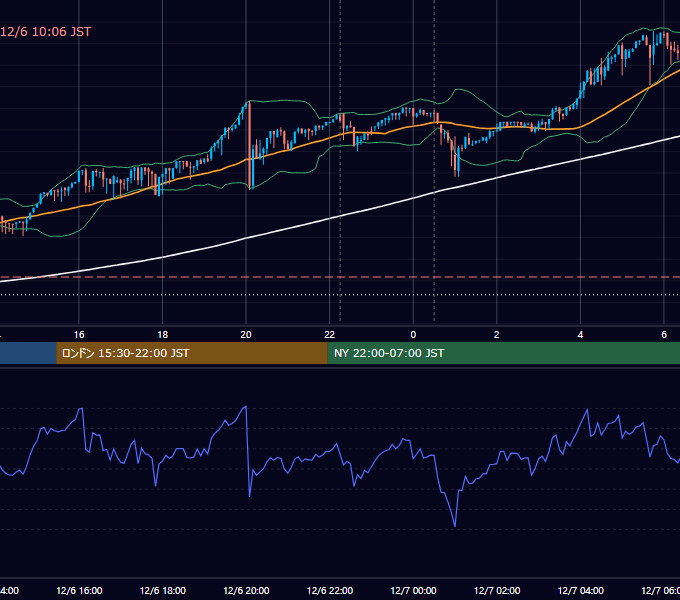This screenshot has height=600, width=680.
Task: Click the 4 hour label on chart axis
Action: 580,335
